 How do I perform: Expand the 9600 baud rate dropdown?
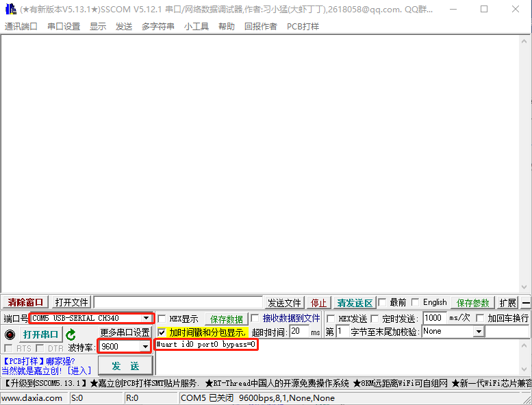(x=144, y=347)
